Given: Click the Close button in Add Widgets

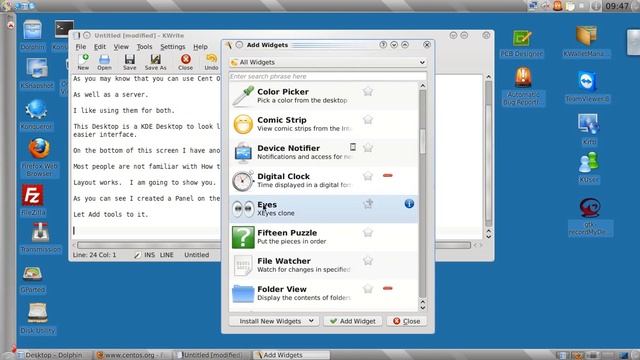Looking at the screenshot, I should [x=407, y=321].
